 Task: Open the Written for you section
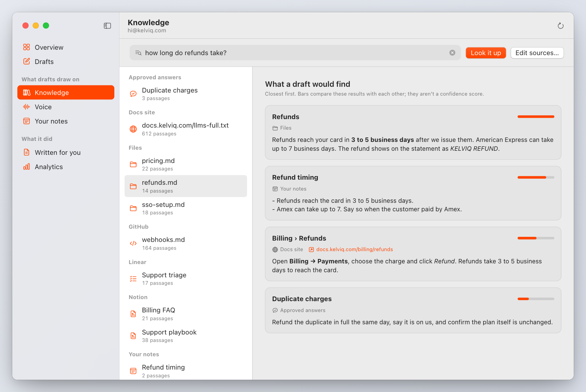pyautogui.click(x=66, y=152)
